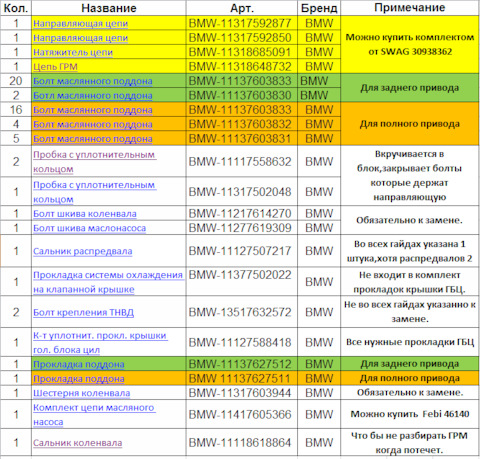
Task: Select the note cell mentioning SWAG 30938362
Action: [410, 45]
